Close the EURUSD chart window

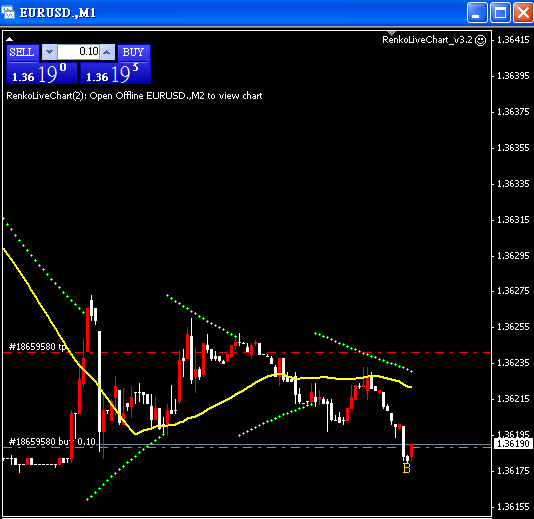coord(523,13)
